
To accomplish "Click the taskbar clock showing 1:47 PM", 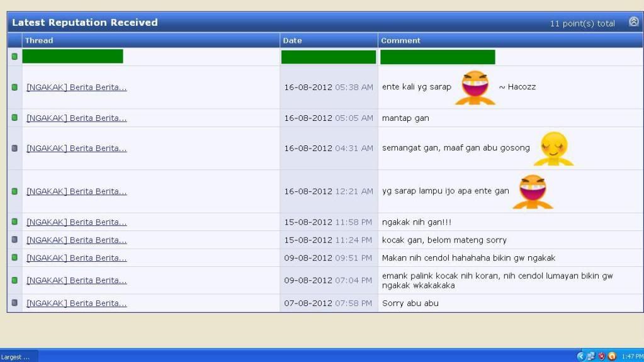I will [633, 357].
